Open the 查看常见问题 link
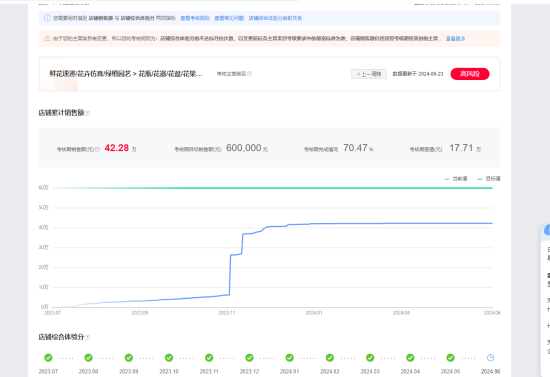The image size is (550, 377). [229, 18]
